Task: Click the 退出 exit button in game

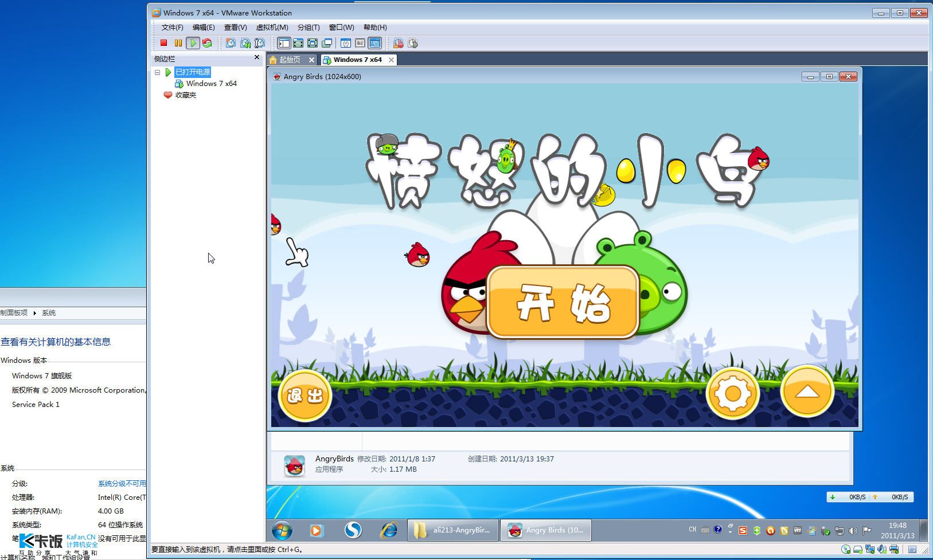Action: (305, 395)
